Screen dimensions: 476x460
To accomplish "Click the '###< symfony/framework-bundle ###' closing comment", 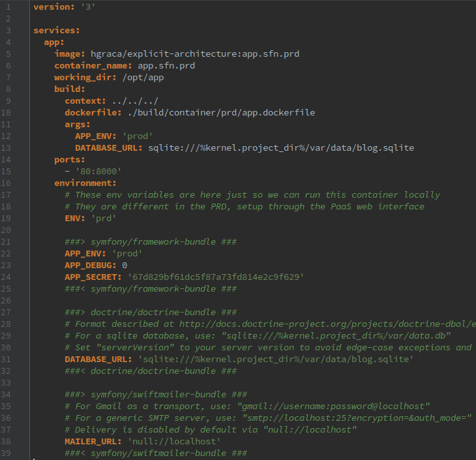I will [x=151, y=289].
